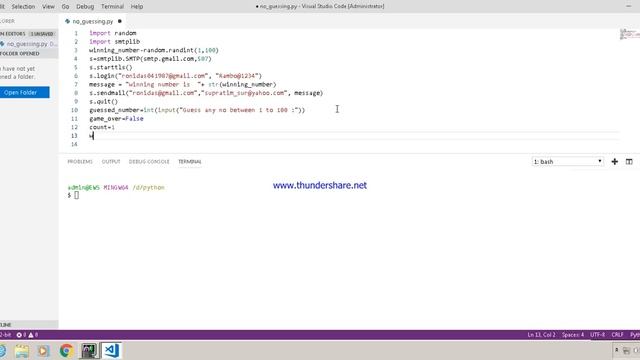Viewport: 640px width, 360px height.
Task: Click 'Ln 13, Col 2' in the status bar
Action: click(541, 335)
